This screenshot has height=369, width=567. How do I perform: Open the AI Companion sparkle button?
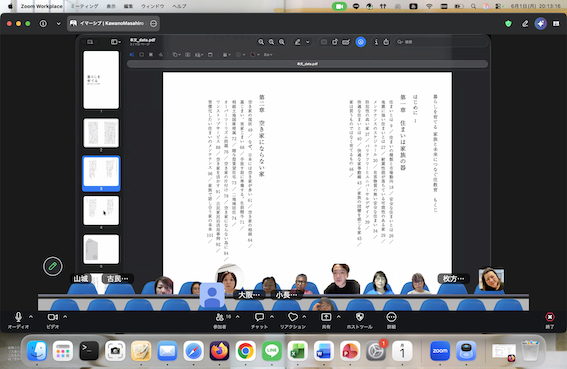tap(541, 24)
